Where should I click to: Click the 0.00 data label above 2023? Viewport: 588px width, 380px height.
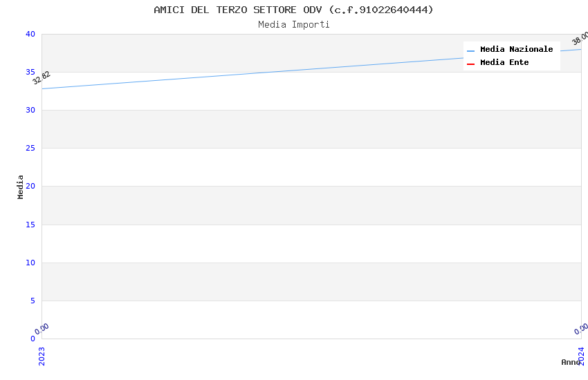[42, 329]
